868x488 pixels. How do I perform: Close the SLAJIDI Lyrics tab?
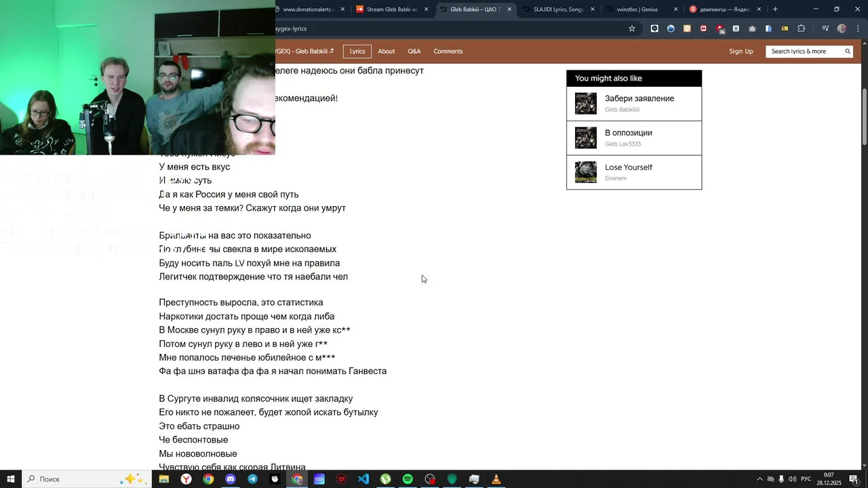point(593,9)
